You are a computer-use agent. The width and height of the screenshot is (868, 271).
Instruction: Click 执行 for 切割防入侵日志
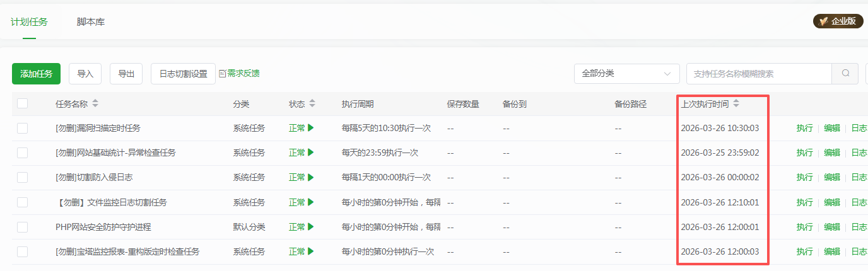pos(804,177)
